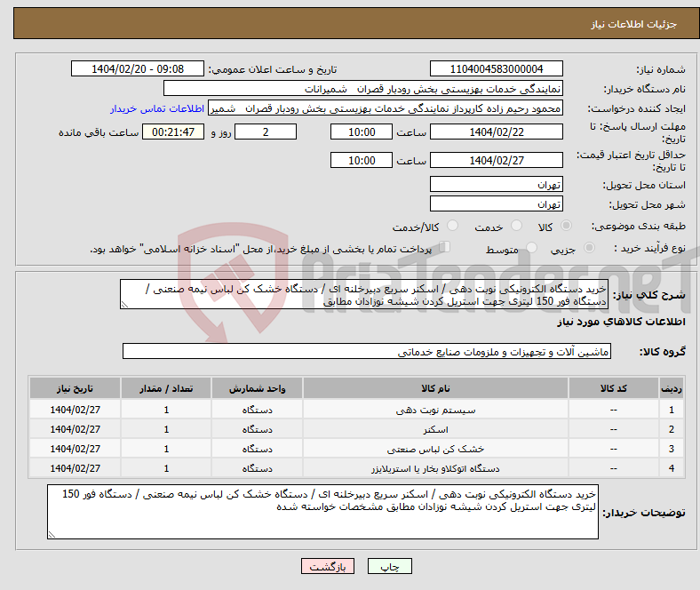Click اطلاعات کالاهای مورد نیاز section heading
Screen dimensions: 700x590
(621, 322)
